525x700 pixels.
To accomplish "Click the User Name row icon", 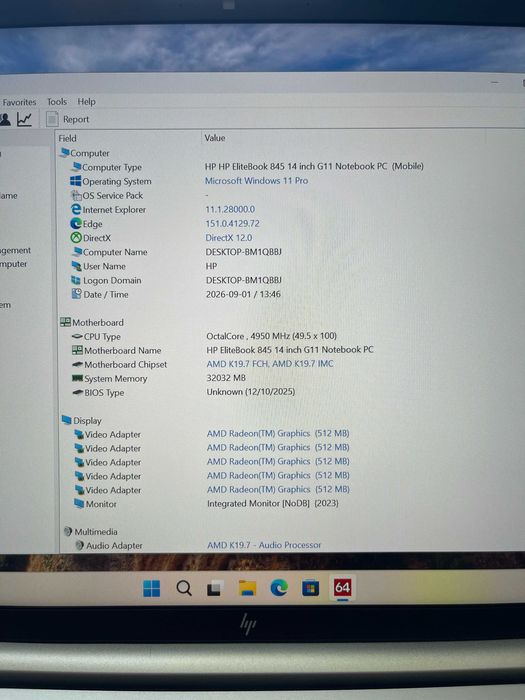I will tap(77, 266).
